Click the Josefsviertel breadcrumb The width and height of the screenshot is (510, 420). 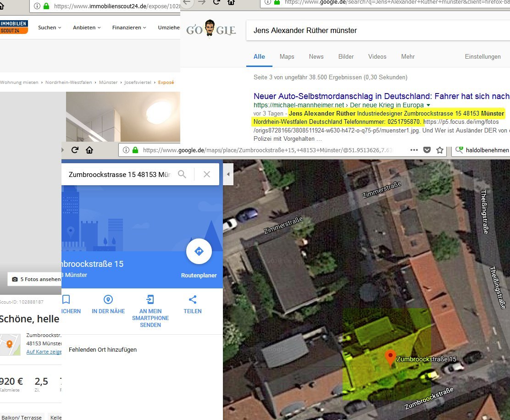(138, 82)
